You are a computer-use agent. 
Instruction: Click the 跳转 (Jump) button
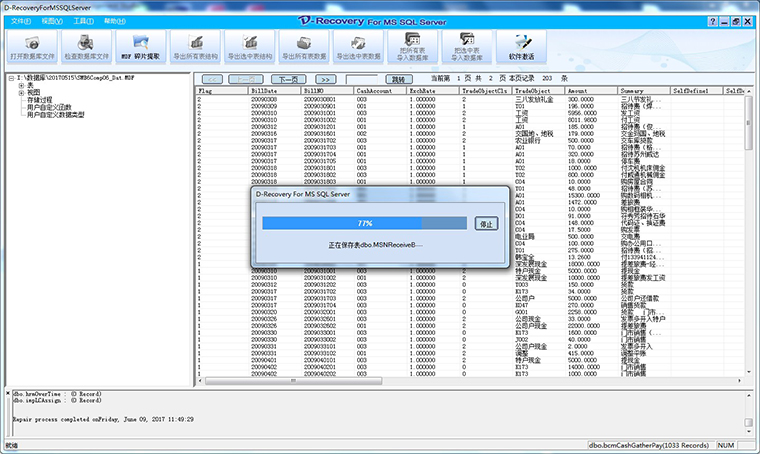tap(399, 79)
